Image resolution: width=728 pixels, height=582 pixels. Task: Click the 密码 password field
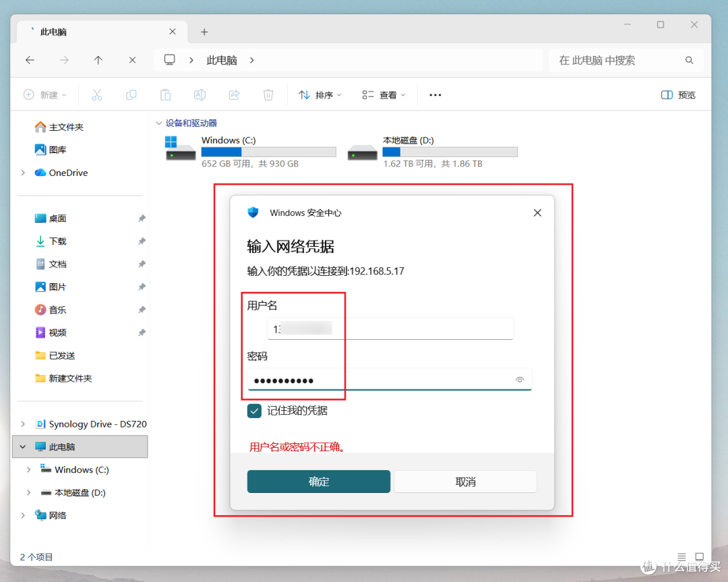click(x=390, y=380)
